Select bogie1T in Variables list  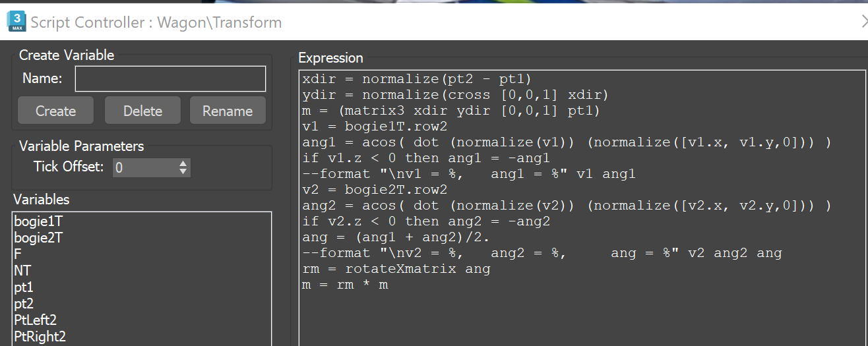[x=38, y=221]
